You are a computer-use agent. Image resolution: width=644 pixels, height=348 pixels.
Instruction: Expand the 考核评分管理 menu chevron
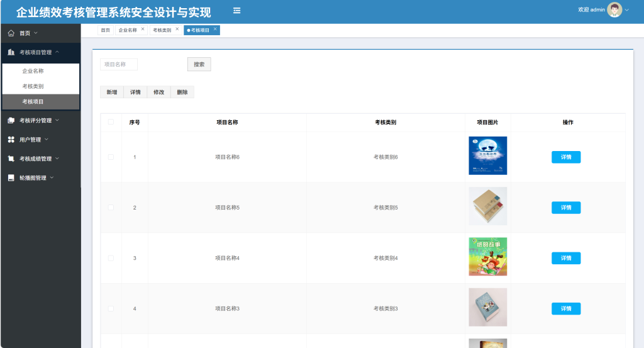click(x=57, y=120)
